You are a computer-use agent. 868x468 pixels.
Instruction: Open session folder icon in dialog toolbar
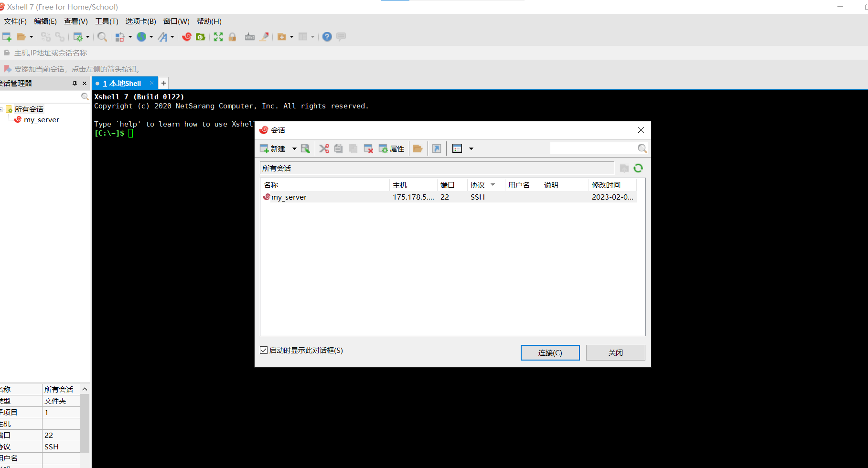pyautogui.click(x=418, y=149)
